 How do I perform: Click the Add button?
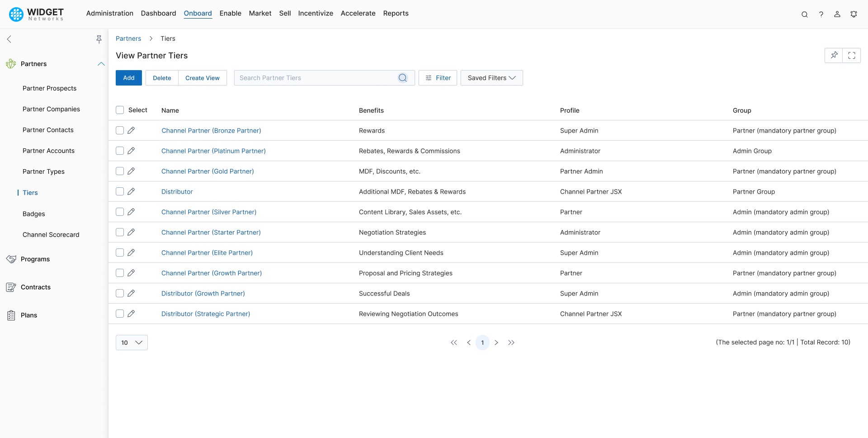click(x=128, y=77)
